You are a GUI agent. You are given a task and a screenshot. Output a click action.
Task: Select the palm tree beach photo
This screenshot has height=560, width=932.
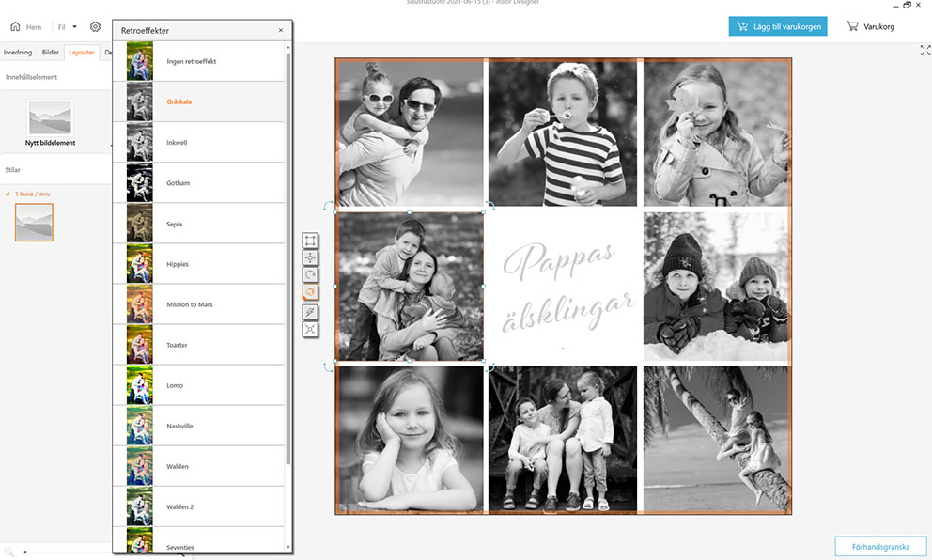click(x=716, y=440)
